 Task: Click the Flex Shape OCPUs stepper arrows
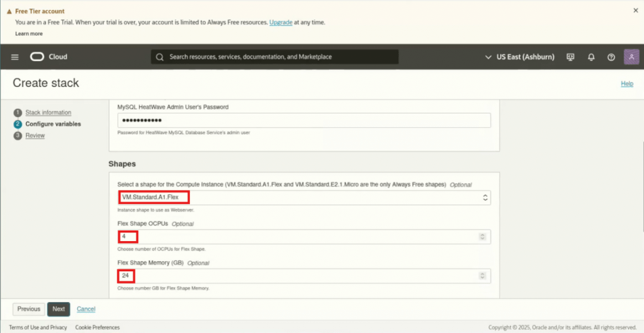coord(482,237)
